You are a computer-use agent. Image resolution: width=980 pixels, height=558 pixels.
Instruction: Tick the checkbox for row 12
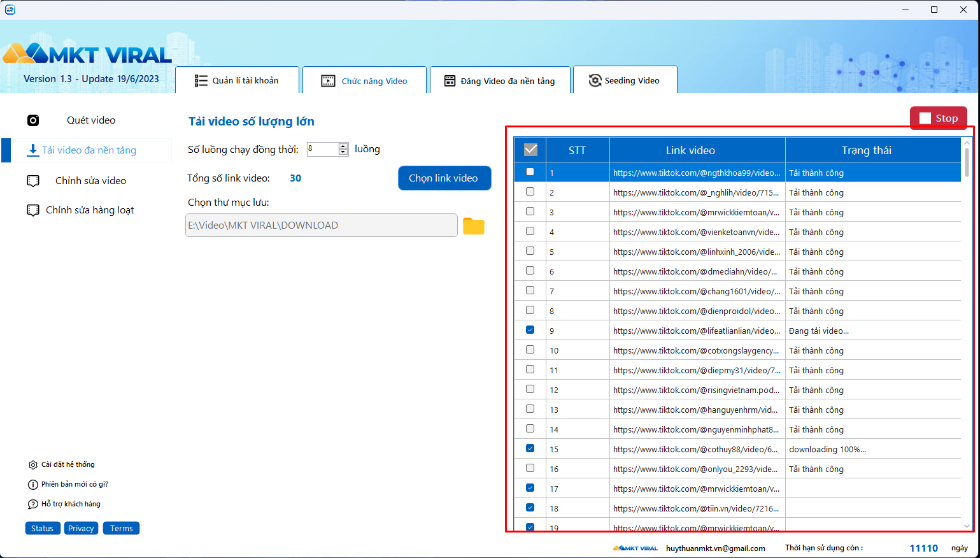[x=530, y=389]
